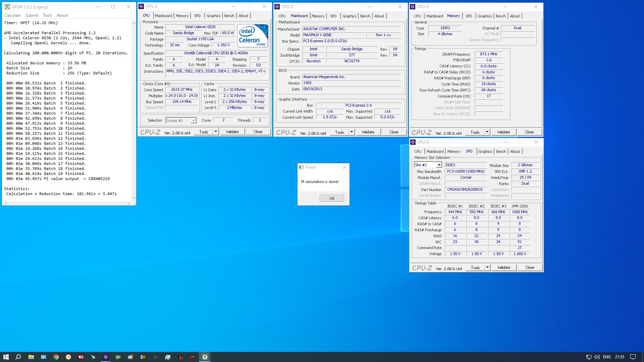This screenshot has height=362, width=644.
Task: Switch to CPU tab in the Memory-tab CPU-Z window
Action: pyautogui.click(x=417, y=16)
